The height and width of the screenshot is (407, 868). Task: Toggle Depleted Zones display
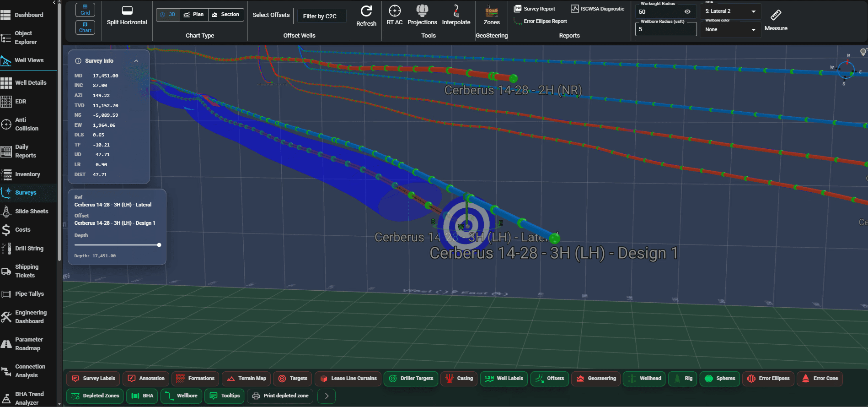[95, 396]
